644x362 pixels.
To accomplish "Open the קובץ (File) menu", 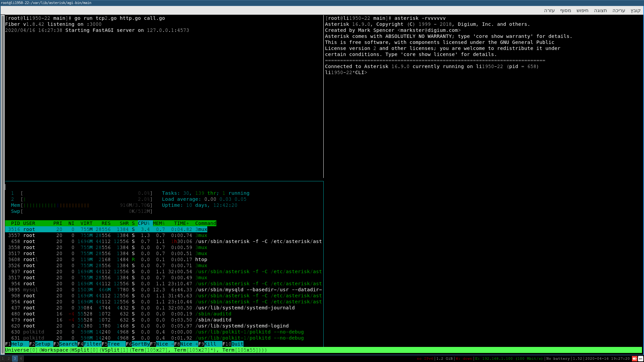I will pyautogui.click(x=635, y=10).
